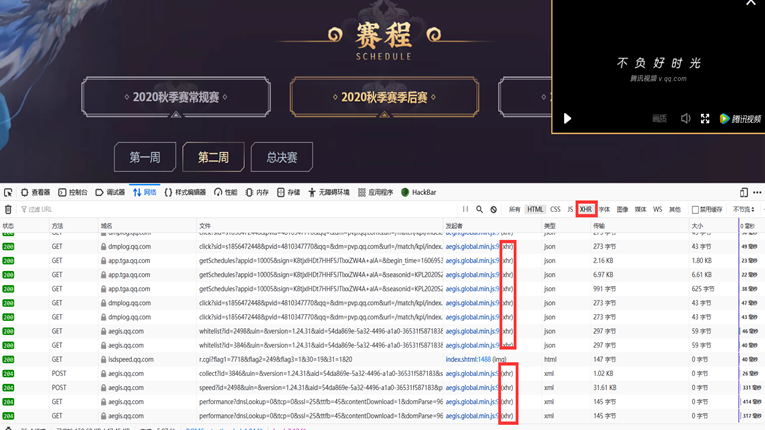Toggle the 字体 fonts filter
Viewport: 765px width, 430px height.
click(604, 209)
